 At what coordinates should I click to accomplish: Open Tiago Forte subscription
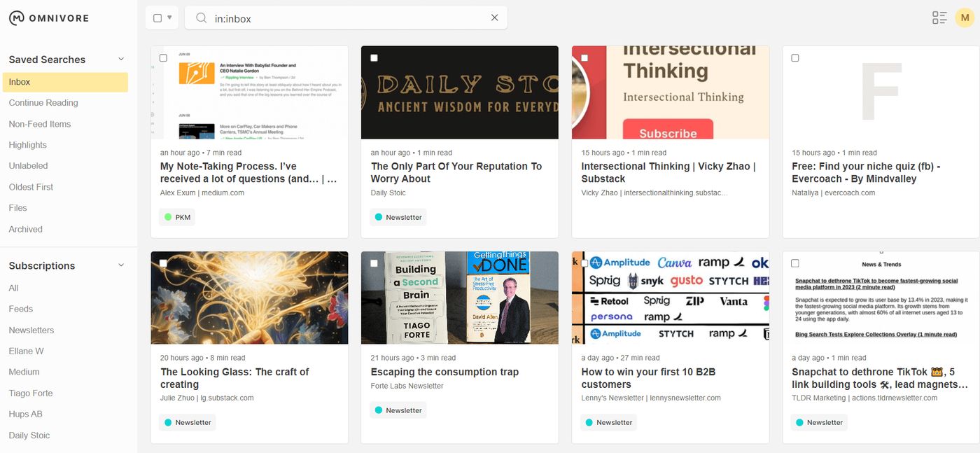coord(31,393)
